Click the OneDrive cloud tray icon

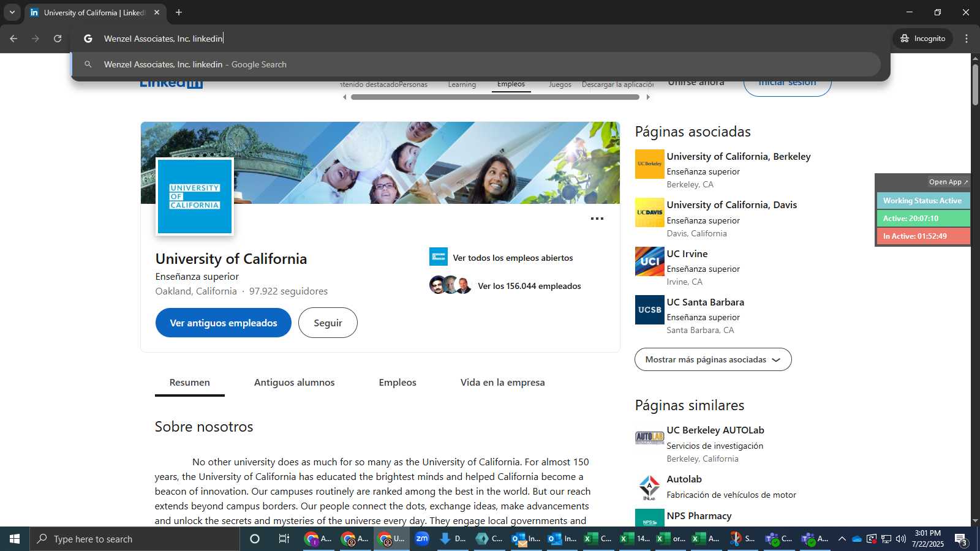click(x=857, y=539)
